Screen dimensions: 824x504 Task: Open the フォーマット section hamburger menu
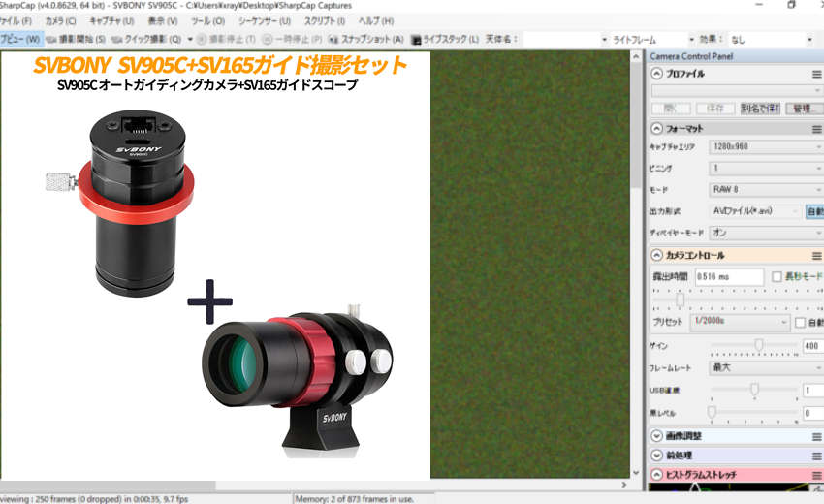pos(816,129)
